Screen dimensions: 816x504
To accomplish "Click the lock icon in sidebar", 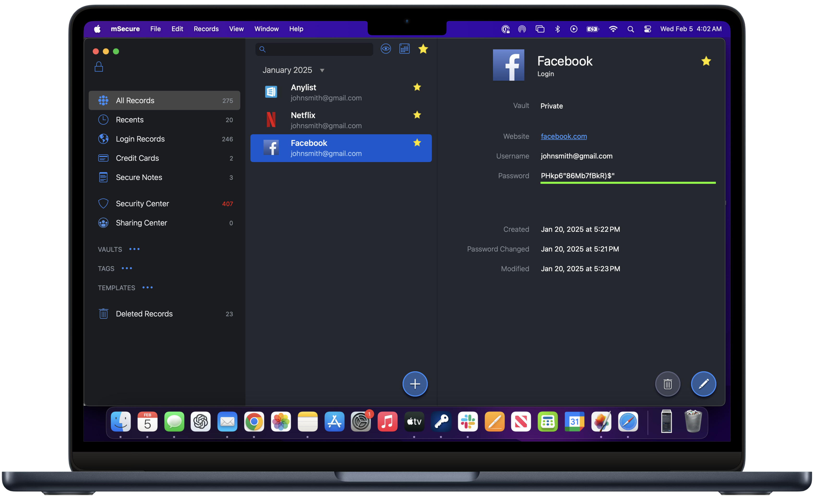I will tap(99, 67).
